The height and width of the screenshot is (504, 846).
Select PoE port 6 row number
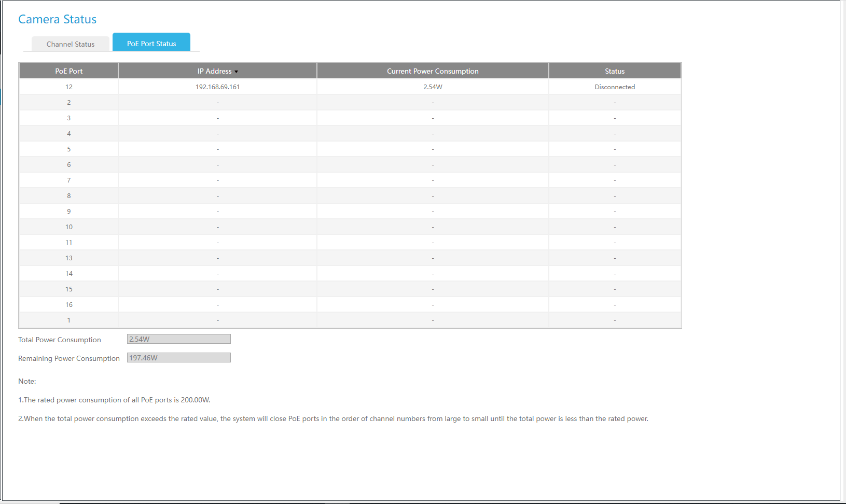(69, 165)
